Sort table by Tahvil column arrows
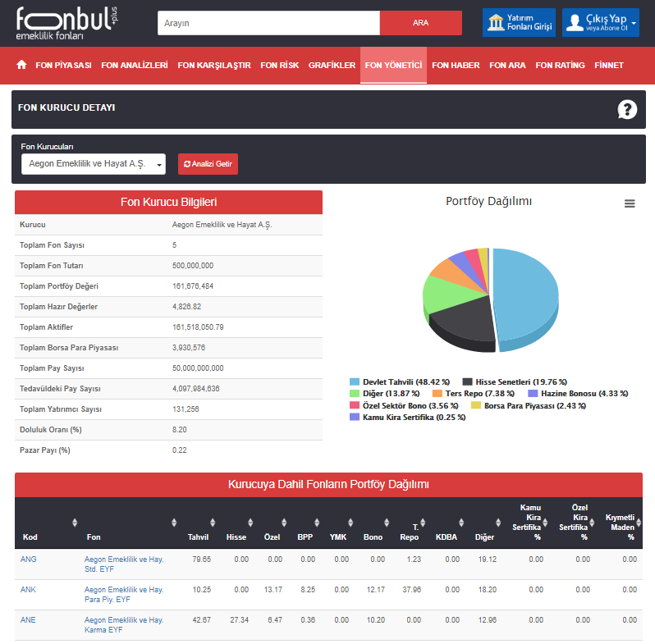The height and width of the screenshot is (644, 655). pyautogui.click(x=213, y=523)
